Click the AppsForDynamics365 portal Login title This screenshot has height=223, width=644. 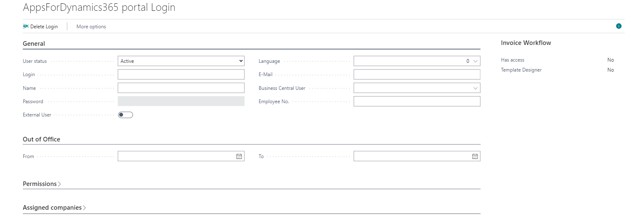pos(99,7)
